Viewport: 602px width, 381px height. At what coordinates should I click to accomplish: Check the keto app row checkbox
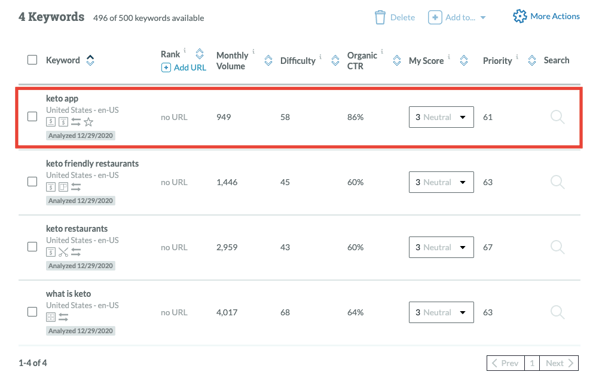pyautogui.click(x=32, y=116)
